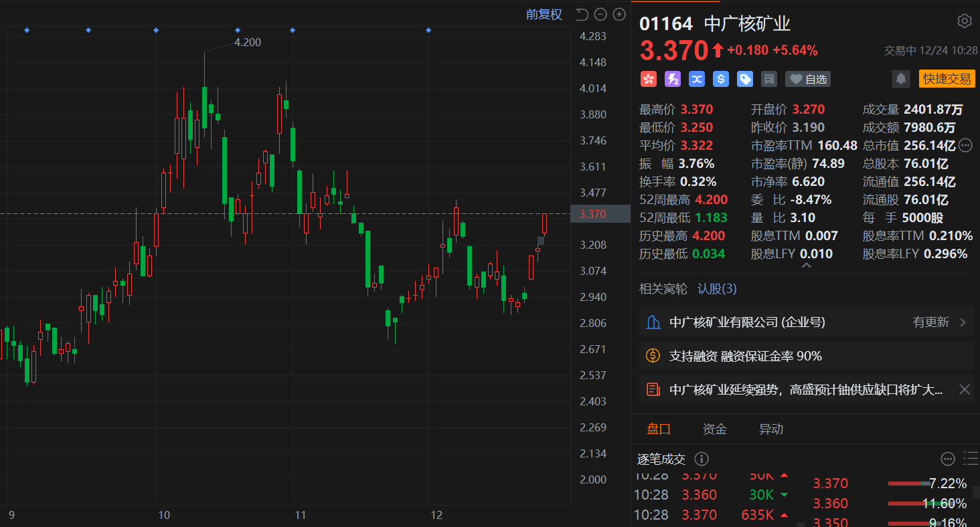980x527 pixels.
Task: Dismiss the 中广核矿业延续强势 news banner
Action: [964, 389]
